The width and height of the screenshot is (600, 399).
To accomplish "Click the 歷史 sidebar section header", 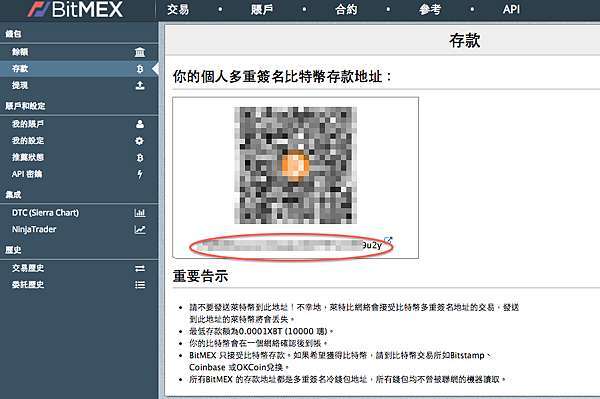I will [13, 250].
